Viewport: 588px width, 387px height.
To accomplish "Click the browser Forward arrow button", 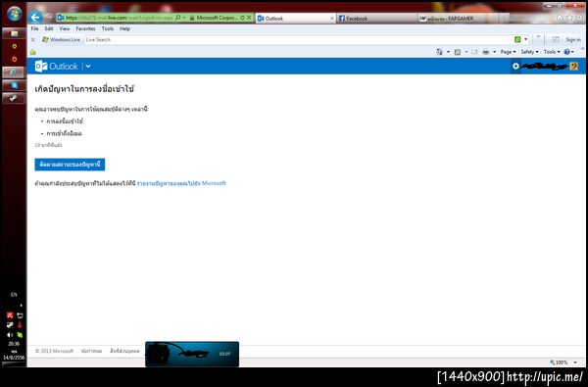I will (49, 18).
